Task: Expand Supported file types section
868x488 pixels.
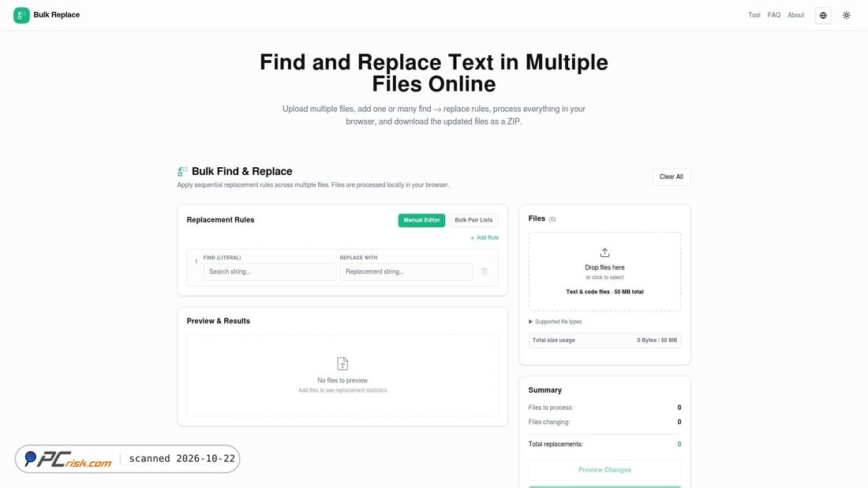Action: 556,322
